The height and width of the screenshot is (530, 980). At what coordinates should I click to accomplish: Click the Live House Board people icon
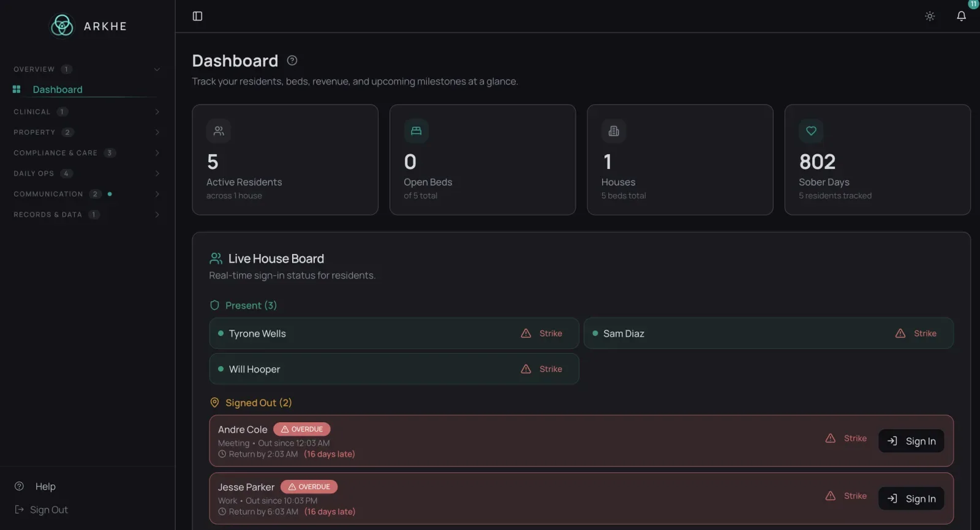coord(216,258)
